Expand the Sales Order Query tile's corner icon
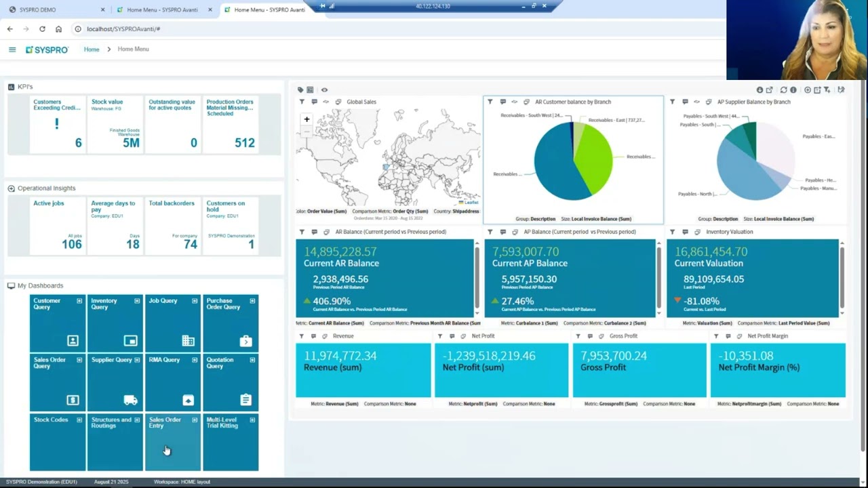This screenshot has height=488, width=868. [79, 360]
